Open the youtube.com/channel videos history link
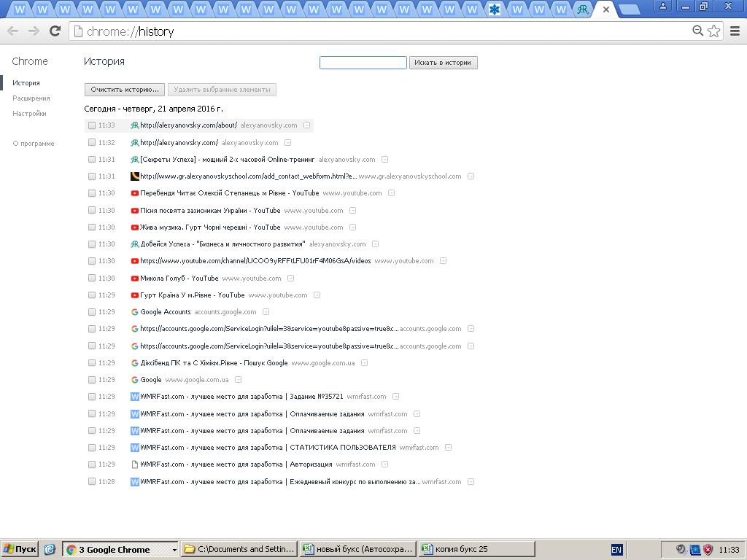747x560 pixels. [x=255, y=261]
